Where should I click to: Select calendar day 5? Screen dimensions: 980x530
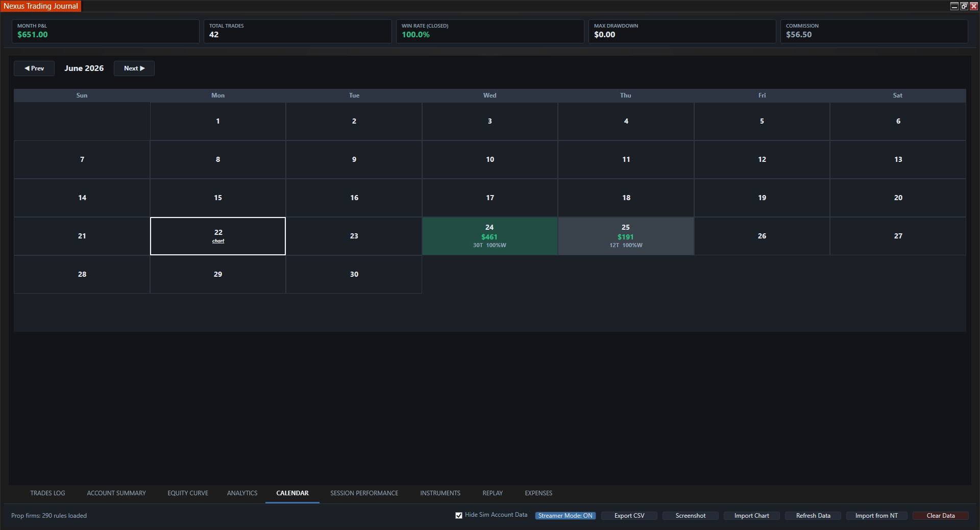[762, 122]
